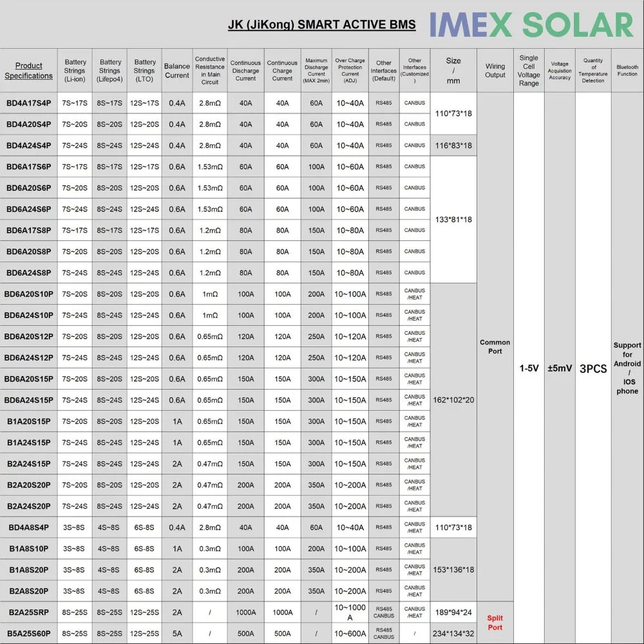Click '1.2mΩ' resistance in BD6A20S8P row
The width and height of the screenshot is (644, 644).
(210, 252)
